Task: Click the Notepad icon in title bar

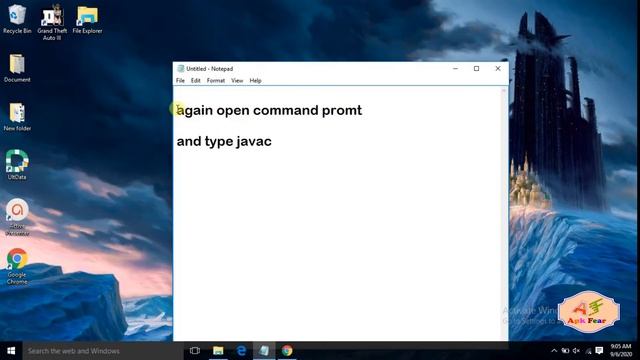Action: [x=181, y=69]
